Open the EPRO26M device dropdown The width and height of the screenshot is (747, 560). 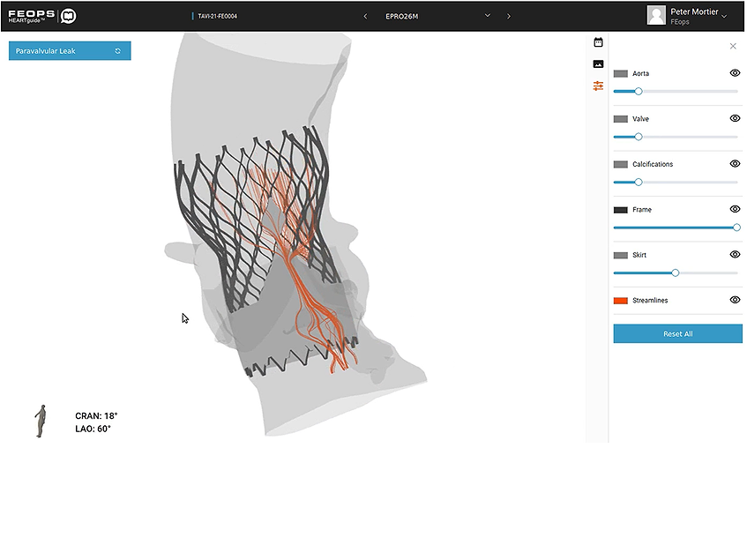487,16
